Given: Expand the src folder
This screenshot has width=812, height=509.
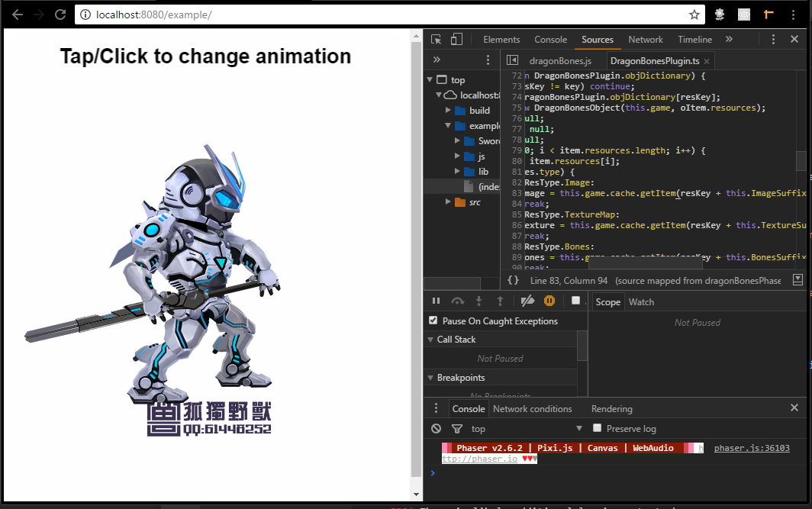Looking at the screenshot, I should [448, 202].
